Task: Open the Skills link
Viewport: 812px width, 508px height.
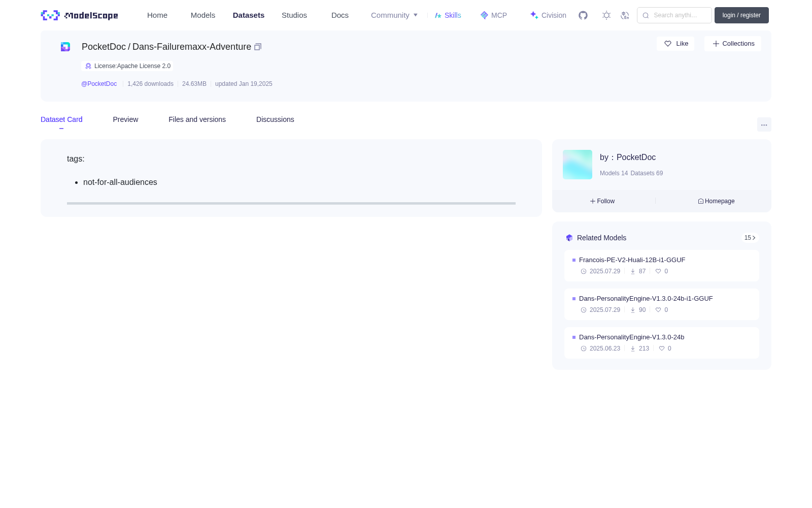Action: 448,15
